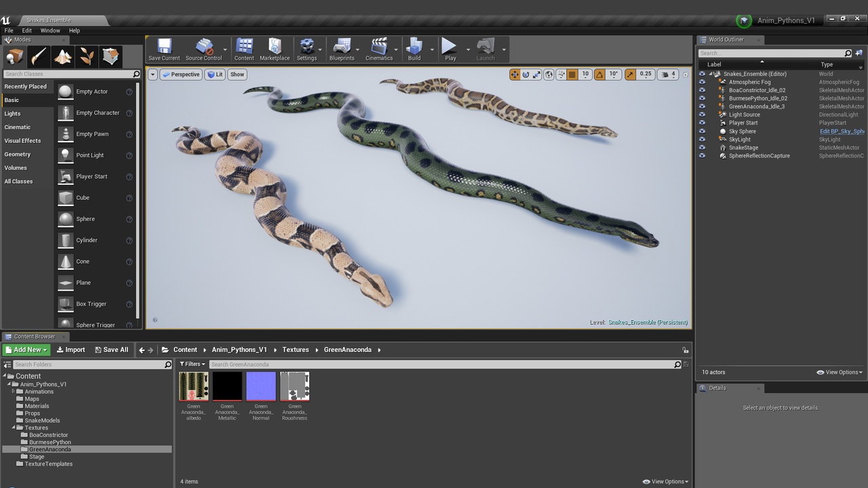Select the Place mode icon
Screen dimensions: 868x488
(x=14, y=56)
